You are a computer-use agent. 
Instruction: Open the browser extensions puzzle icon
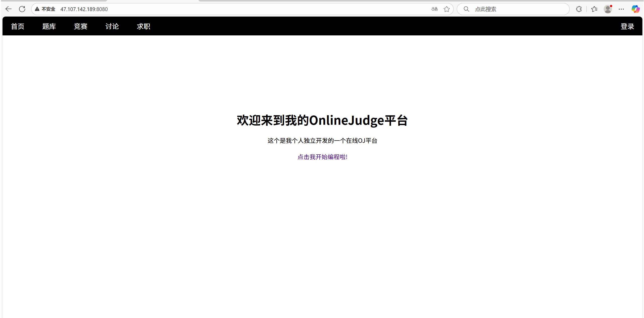click(579, 9)
